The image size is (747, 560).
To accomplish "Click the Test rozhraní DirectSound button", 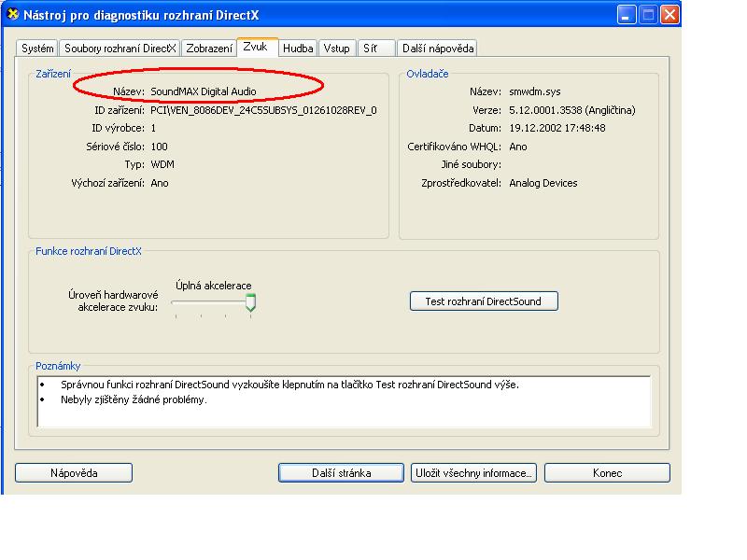I will tap(484, 301).
